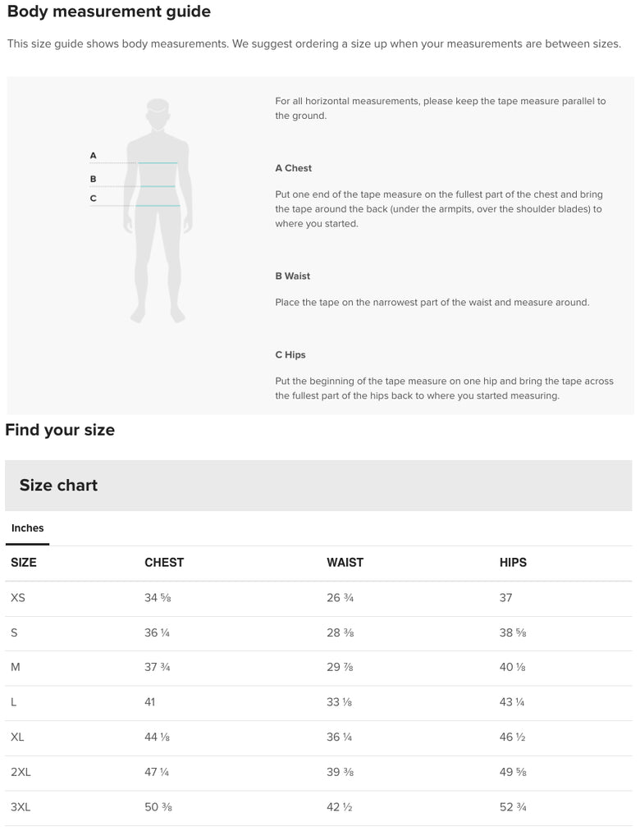Select the 3XL size row label
640x840 pixels.
click(x=21, y=807)
